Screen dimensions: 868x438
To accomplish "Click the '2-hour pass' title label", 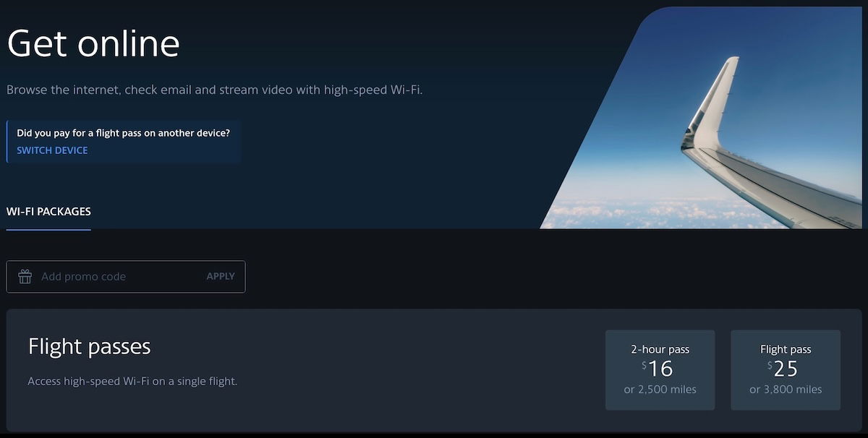I will coord(660,349).
